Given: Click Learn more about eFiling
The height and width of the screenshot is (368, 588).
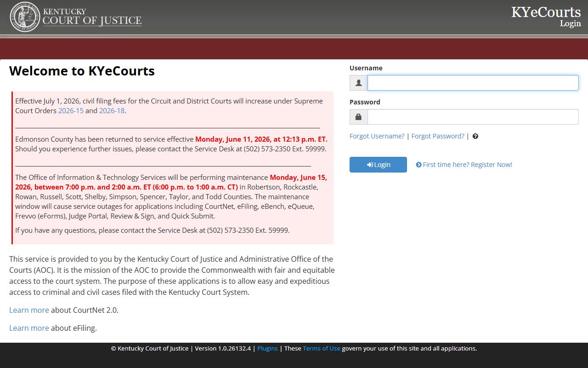Looking at the screenshot, I should point(29,328).
